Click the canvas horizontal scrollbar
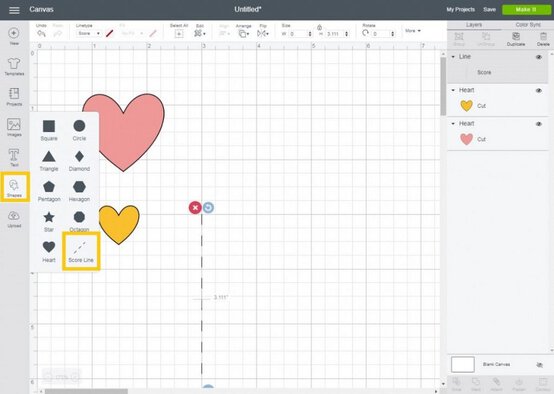This screenshot has height=394, width=554. (86, 392)
